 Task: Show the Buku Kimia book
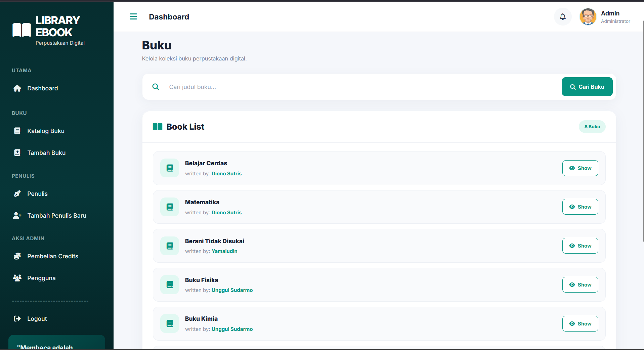point(580,324)
